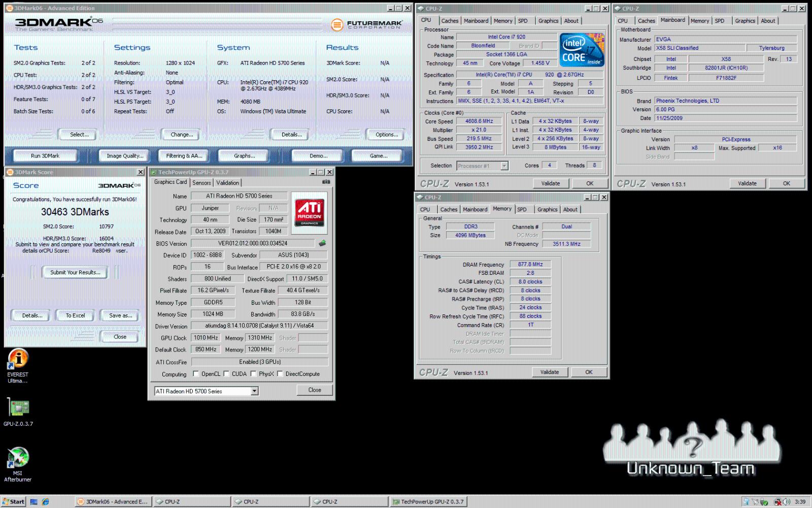Open Memory tab in CPU-Z processor window
Screen dimensions: 812x508
click(503, 21)
